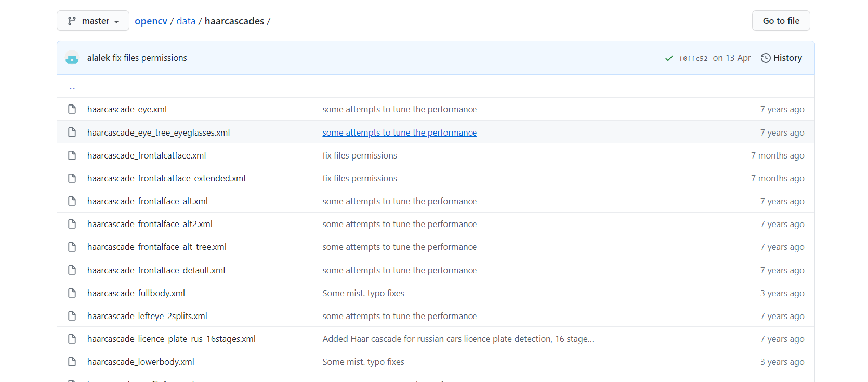Click the commit status green checkmark

[669, 58]
